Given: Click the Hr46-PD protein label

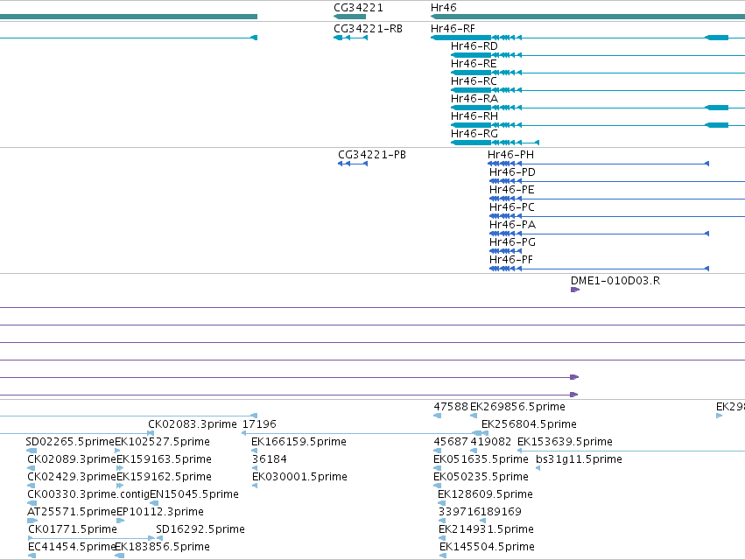Looking at the screenshot, I should (512, 172).
